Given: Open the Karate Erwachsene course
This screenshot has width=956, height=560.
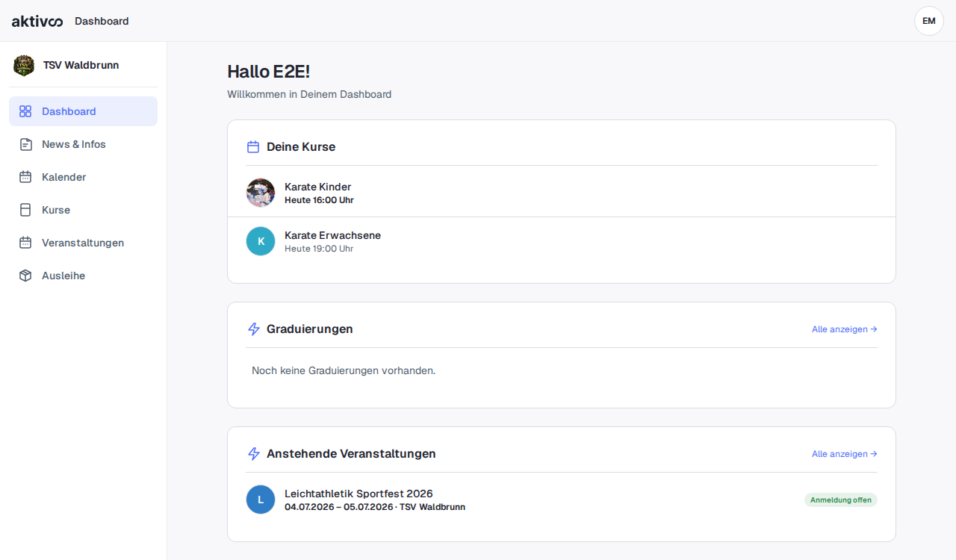Looking at the screenshot, I should pyautogui.click(x=562, y=241).
